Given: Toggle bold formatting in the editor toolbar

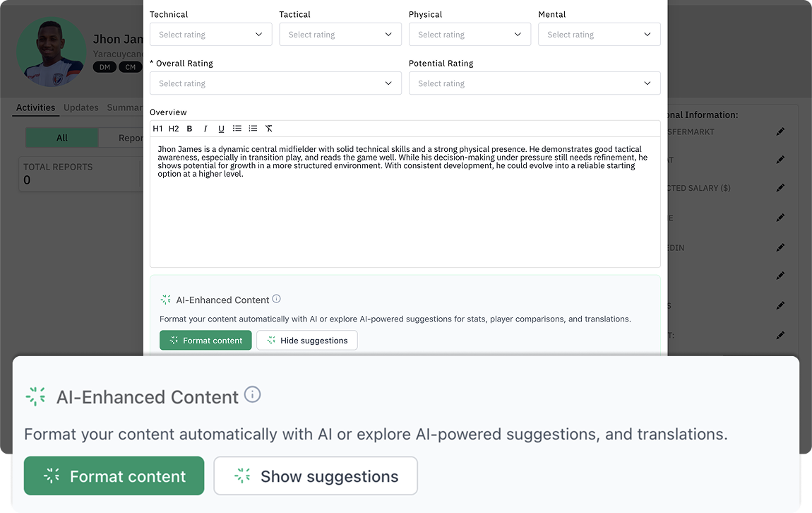Looking at the screenshot, I should 189,129.
